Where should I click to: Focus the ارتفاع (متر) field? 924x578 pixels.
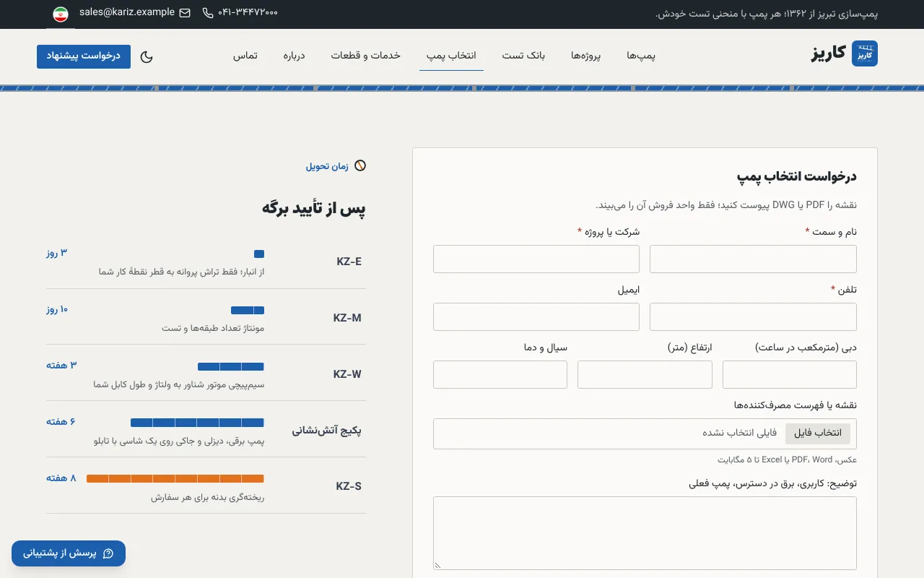point(645,374)
